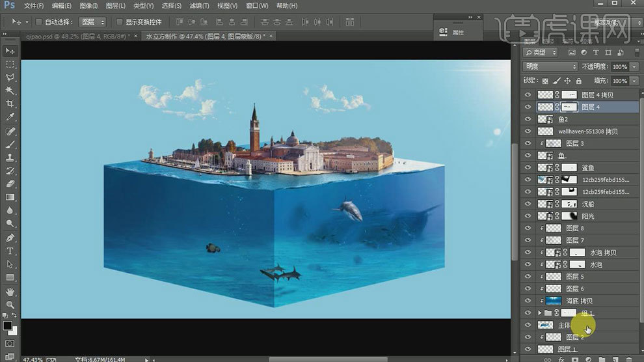Choose the Horizontal Type tool
The width and height of the screenshot is (644, 362).
(10, 251)
